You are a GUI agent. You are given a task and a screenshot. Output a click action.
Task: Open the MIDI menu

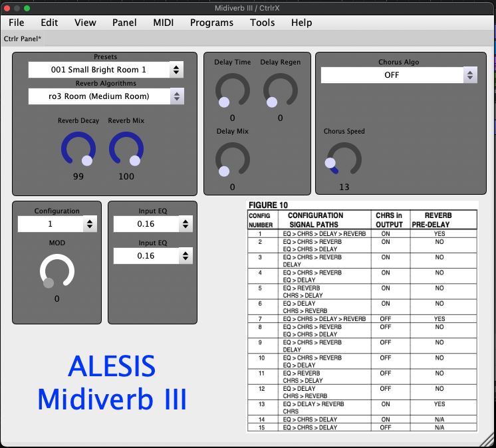point(164,23)
